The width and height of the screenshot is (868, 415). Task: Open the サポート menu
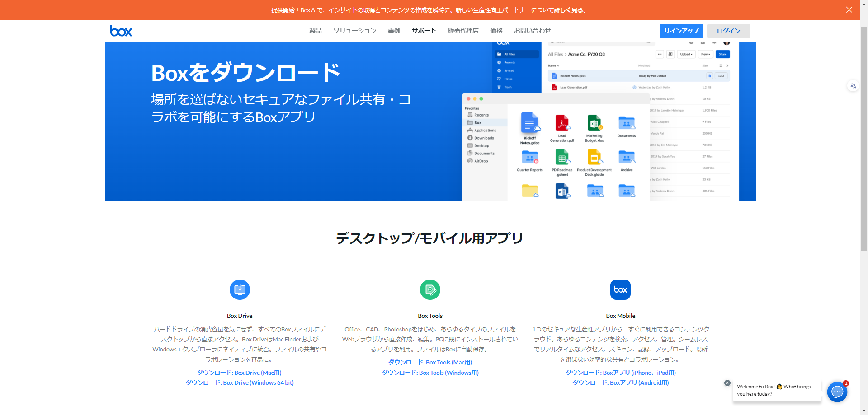pos(424,31)
